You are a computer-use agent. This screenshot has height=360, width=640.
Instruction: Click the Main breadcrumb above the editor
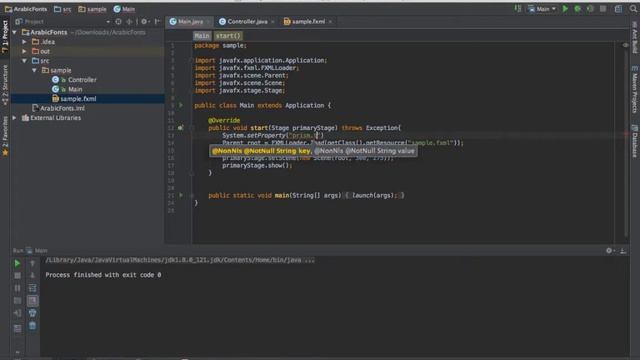(x=202, y=36)
